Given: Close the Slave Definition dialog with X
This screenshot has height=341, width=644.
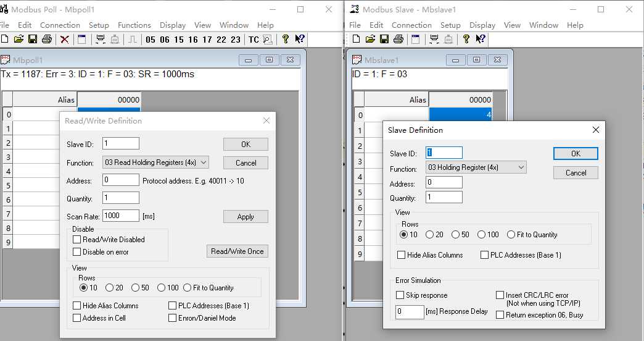Looking at the screenshot, I should (595, 130).
